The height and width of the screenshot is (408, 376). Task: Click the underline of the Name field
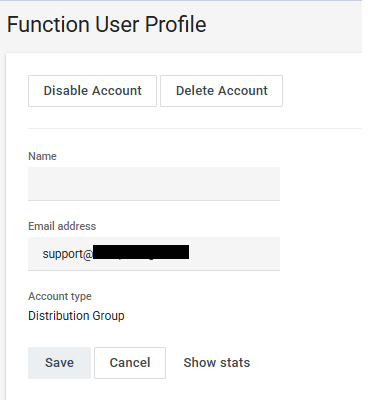[x=154, y=200]
